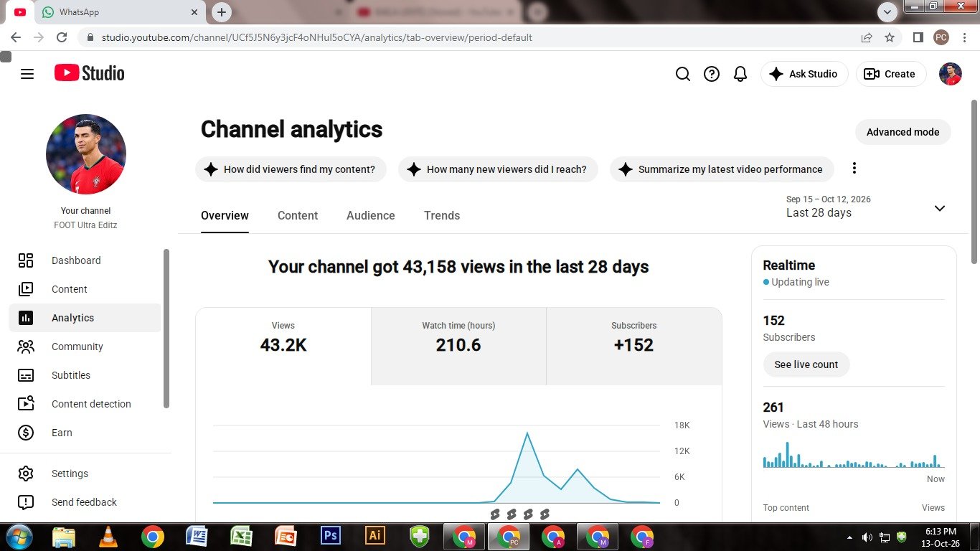980x551 pixels.
Task: Click See live count button
Action: (806, 364)
